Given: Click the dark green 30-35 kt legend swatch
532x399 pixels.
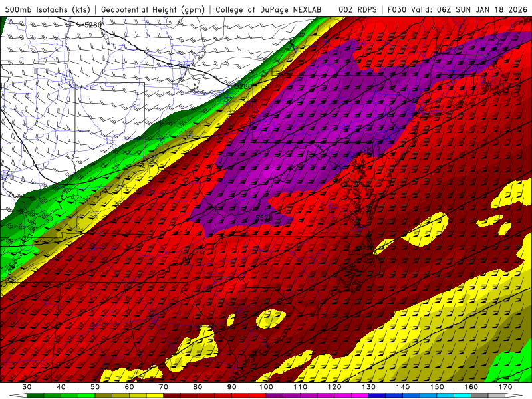Looking at the screenshot, I should tap(35, 396).
